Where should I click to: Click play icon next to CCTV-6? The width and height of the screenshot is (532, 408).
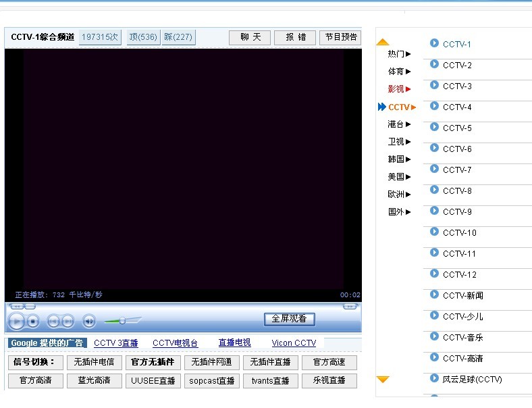[x=434, y=148]
